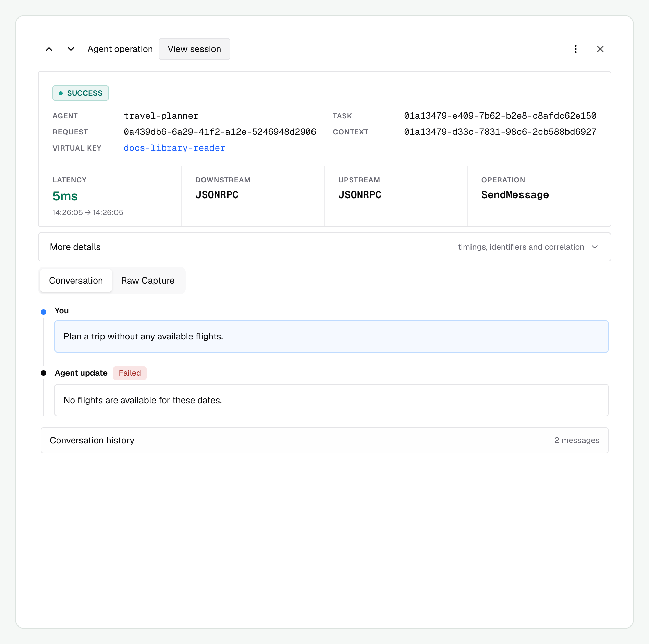This screenshot has height=644, width=649.
Task: Click the agent reply 'No flights are available for these dates.'
Action: pos(331,400)
